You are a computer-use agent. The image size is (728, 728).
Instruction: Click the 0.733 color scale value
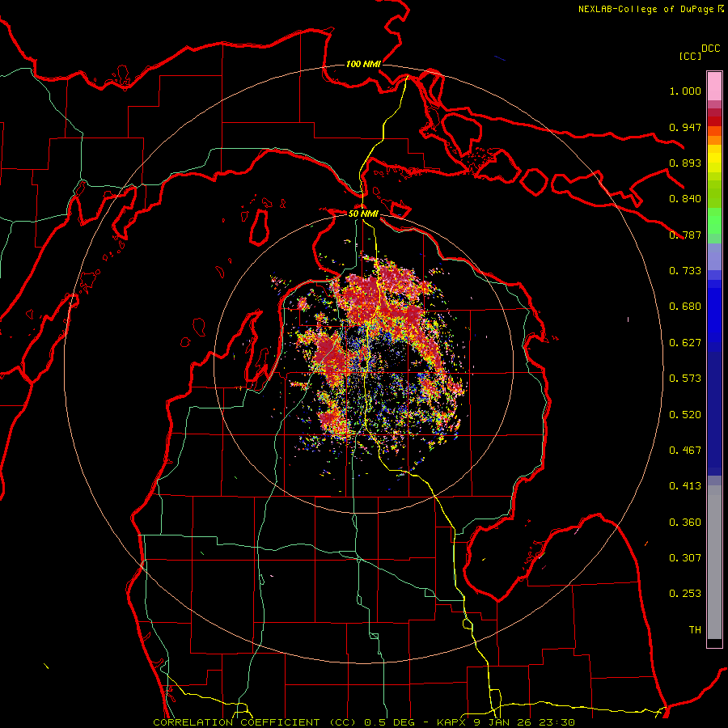685,271
